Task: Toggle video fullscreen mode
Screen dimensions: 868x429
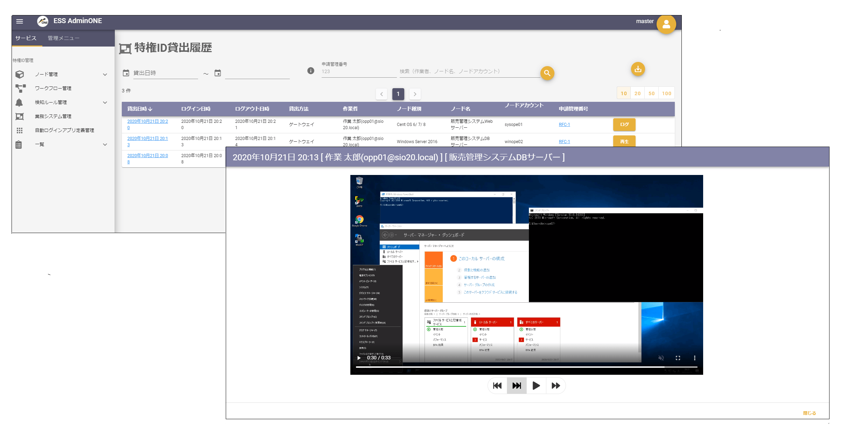Action: pos(678,358)
